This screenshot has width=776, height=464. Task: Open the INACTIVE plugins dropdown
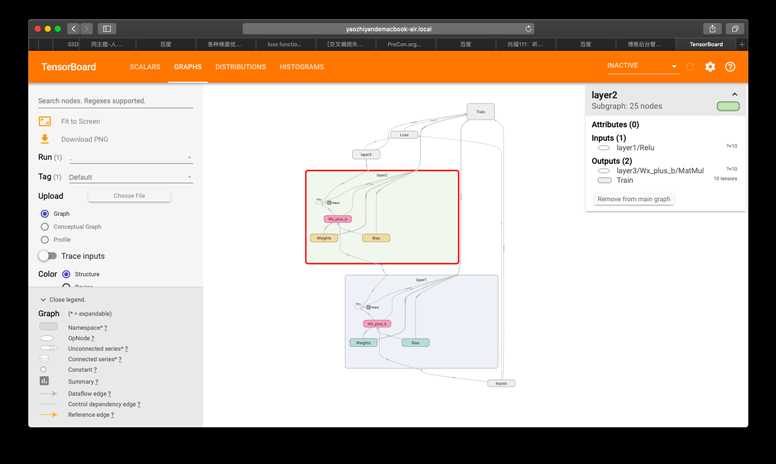tap(642, 66)
